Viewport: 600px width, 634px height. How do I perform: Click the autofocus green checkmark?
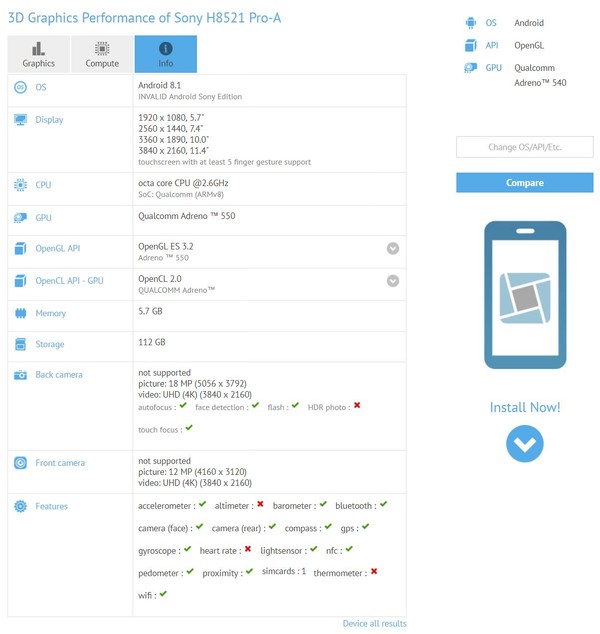183,405
